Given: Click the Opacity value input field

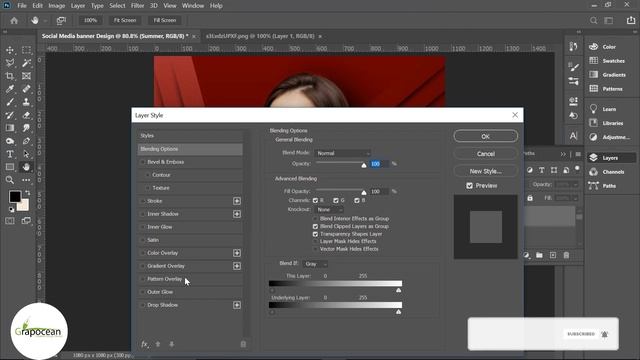Looking at the screenshot, I should click(379, 164).
